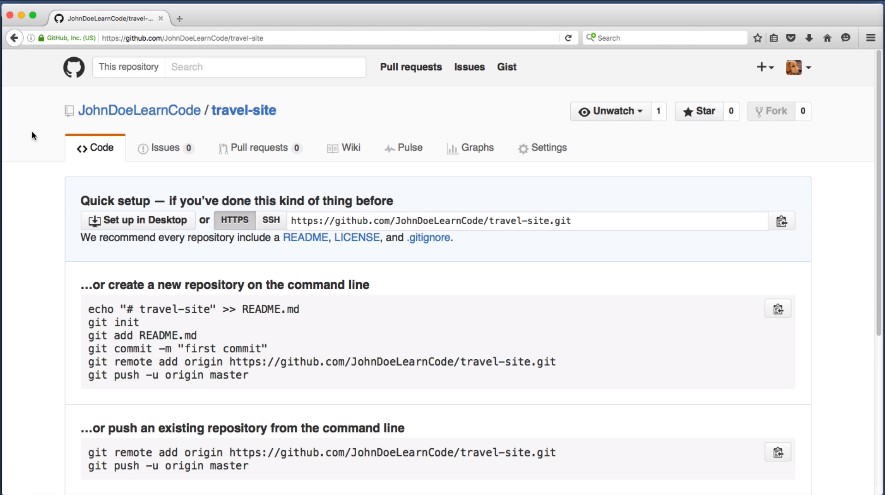Open the repository Wiki tab
This screenshot has width=885, height=495.
click(343, 148)
